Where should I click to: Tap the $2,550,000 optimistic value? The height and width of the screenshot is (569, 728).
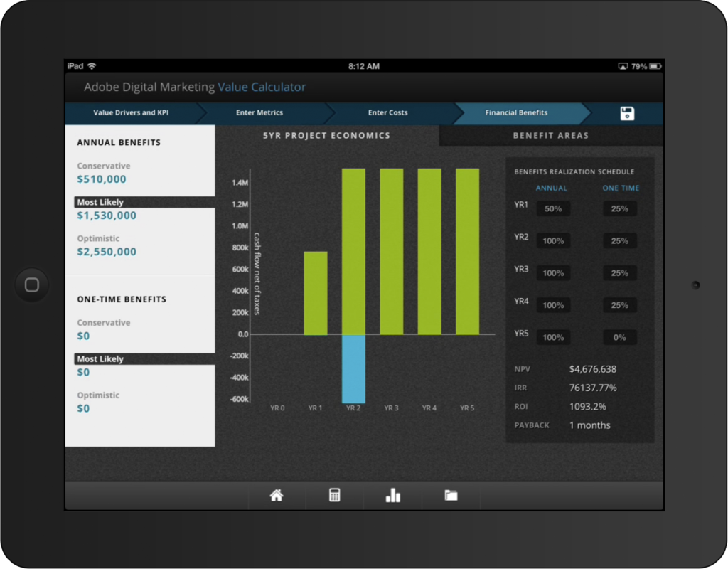[107, 252]
